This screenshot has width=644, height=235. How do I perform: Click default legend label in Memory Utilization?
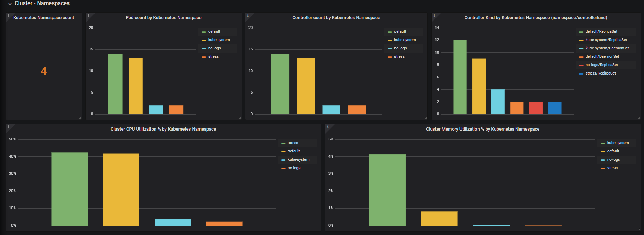tap(613, 151)
